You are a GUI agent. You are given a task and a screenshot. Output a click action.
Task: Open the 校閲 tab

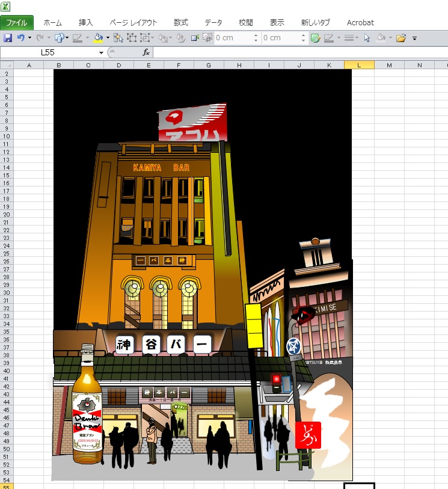(x=246, y=23)
